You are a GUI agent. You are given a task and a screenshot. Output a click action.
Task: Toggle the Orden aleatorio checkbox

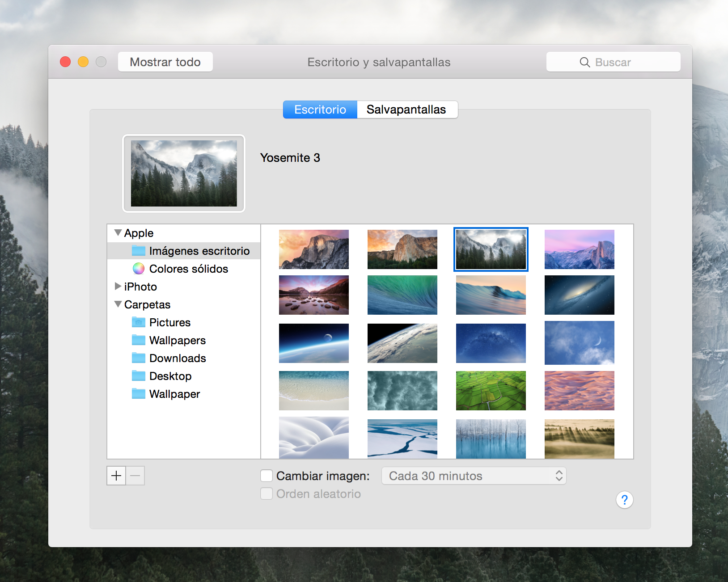[x=267, y=493]
